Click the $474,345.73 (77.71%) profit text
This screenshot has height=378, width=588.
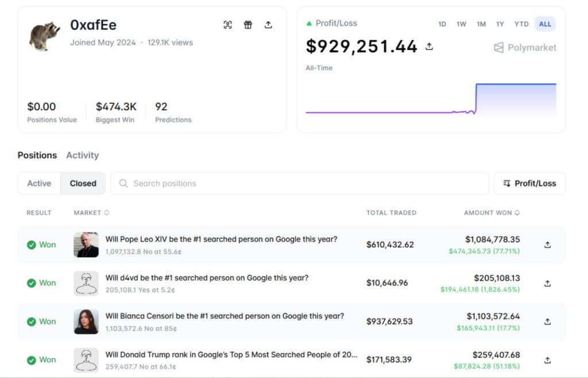pos(484,251)
